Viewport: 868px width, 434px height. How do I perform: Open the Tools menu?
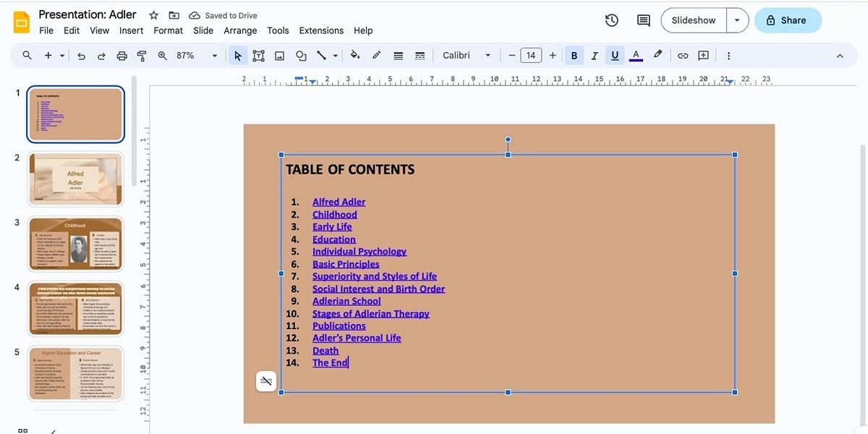pos(278,30)
